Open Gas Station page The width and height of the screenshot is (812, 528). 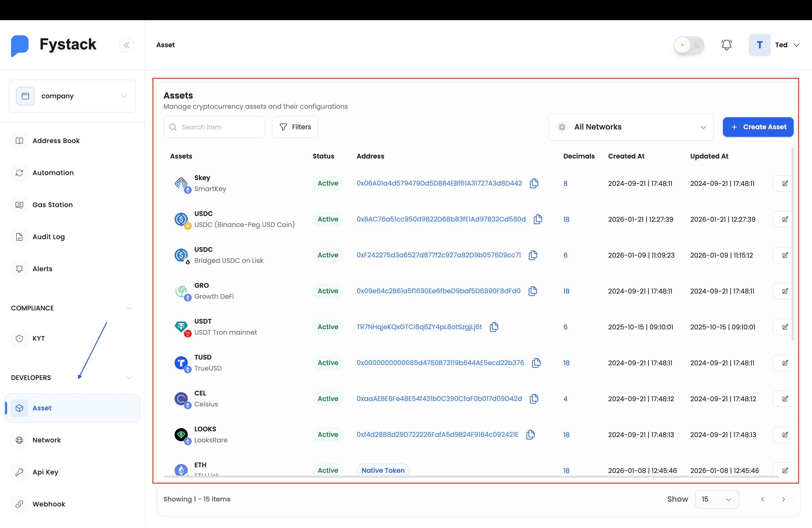[72, 205]
